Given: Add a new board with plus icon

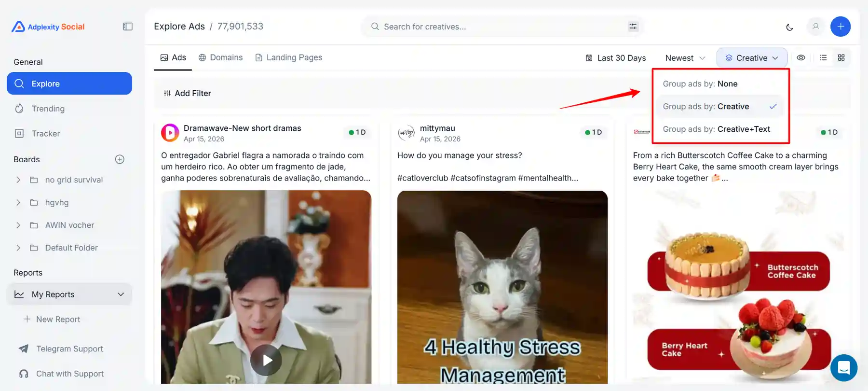Looking at the screenshot, I should pyautogui.click(x=120, y=159).
